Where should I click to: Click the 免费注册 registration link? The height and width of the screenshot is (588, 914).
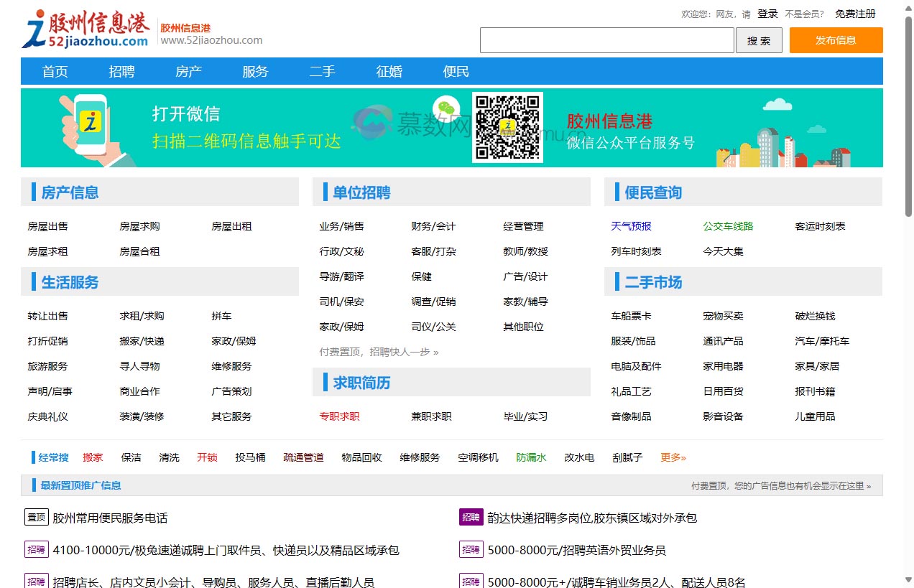click(x=855, y=13)
